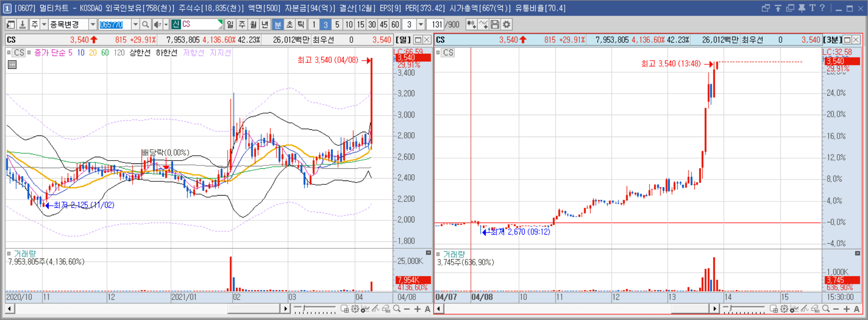Click the bar count field showing 131
Viewport: 868px width, 320px height.
point(435,24)
